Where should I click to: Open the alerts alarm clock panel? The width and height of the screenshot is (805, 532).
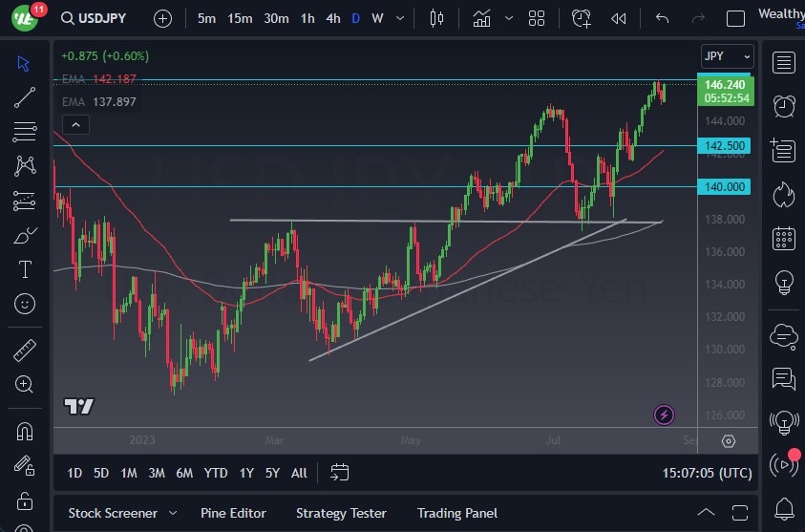pos(784,106)
